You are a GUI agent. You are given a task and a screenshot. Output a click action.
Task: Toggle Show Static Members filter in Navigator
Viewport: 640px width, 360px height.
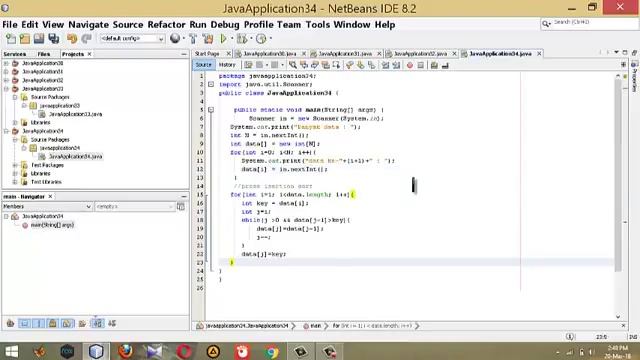tap(39, 324)
